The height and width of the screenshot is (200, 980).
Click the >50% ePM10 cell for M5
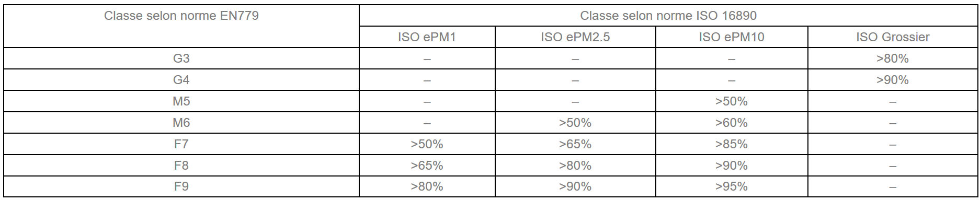732,101
